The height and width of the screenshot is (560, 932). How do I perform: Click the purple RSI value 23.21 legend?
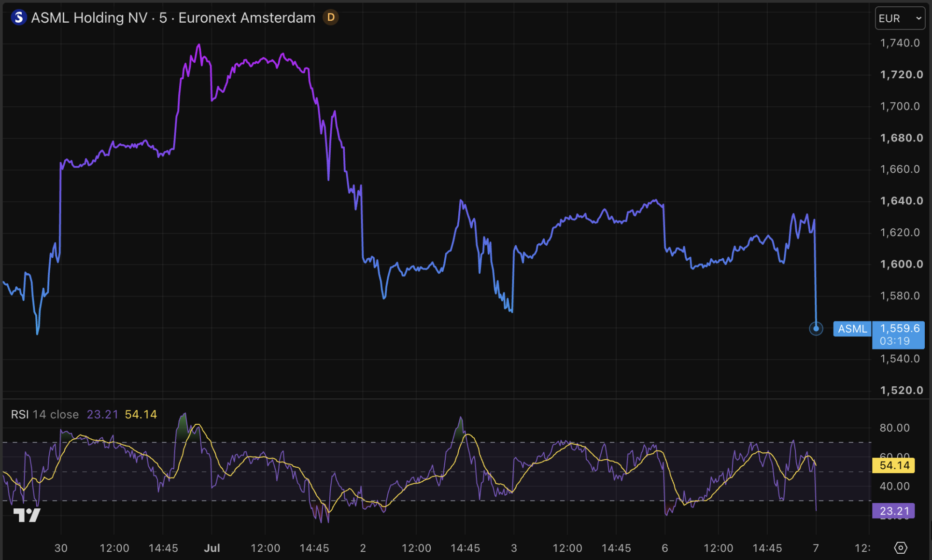click(102, 415)
